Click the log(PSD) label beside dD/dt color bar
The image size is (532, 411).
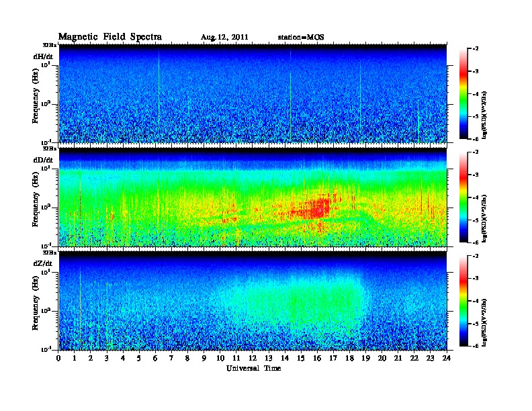click(x=484, y=218)
